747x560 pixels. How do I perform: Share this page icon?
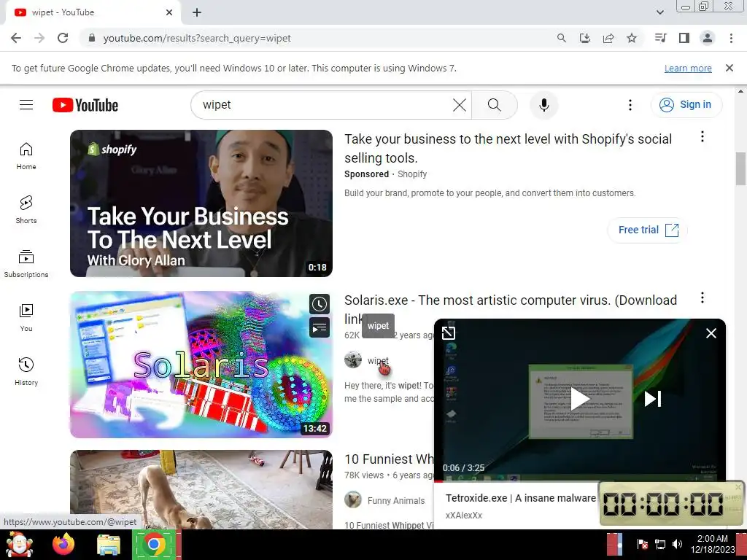(x=608, y=38)
